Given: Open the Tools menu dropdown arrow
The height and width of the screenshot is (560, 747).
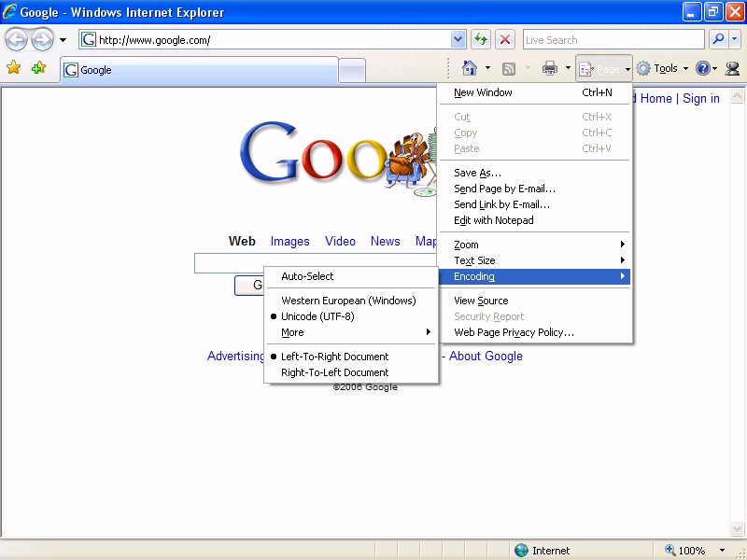Looking at the screenshot, I should [685, 69].
